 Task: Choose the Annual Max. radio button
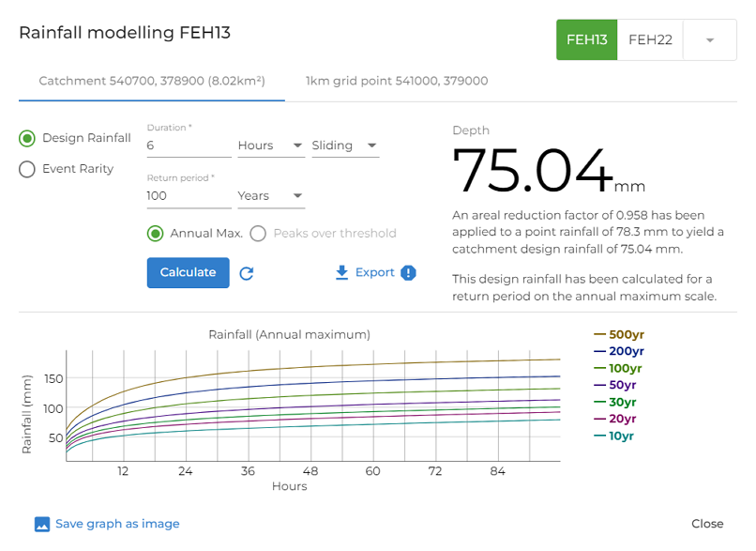(x=156, y=233)
